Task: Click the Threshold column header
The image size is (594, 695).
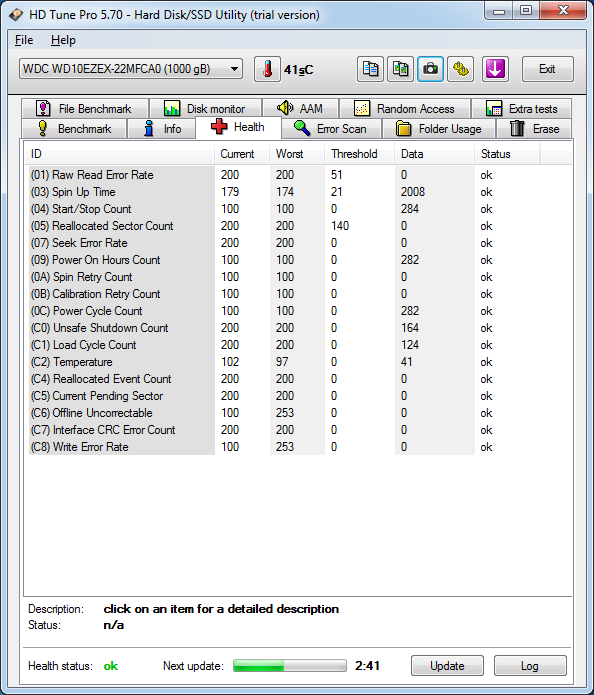Action: click(360, 154)
